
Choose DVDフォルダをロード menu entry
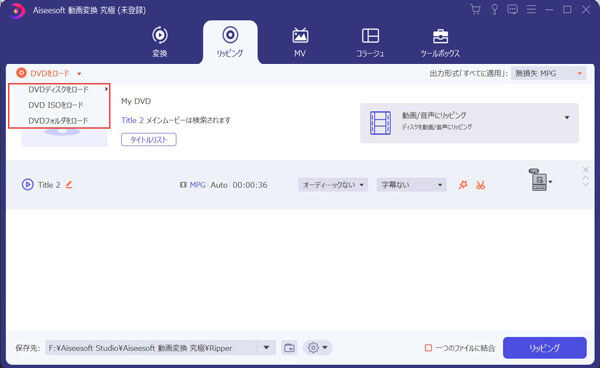[59, 120]
